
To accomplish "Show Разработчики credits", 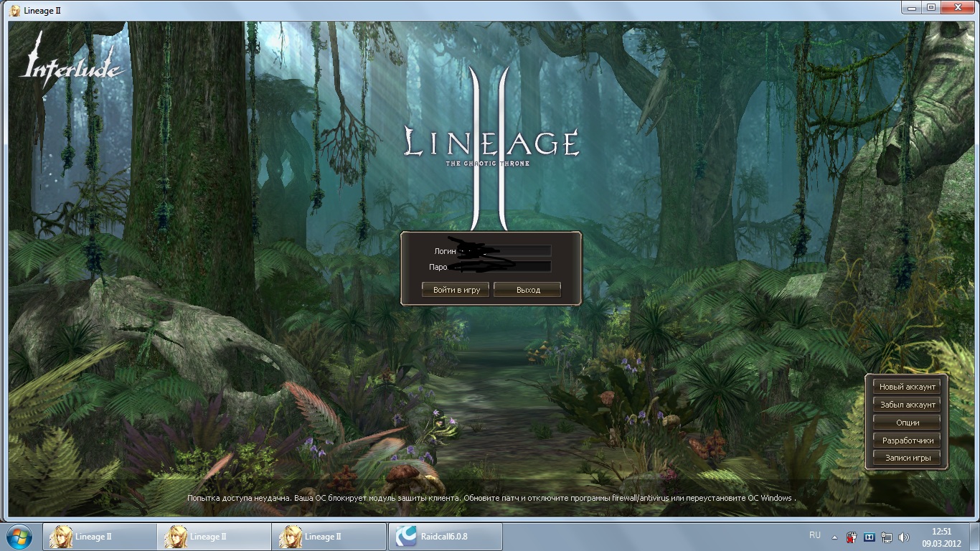I will point(907,441).
